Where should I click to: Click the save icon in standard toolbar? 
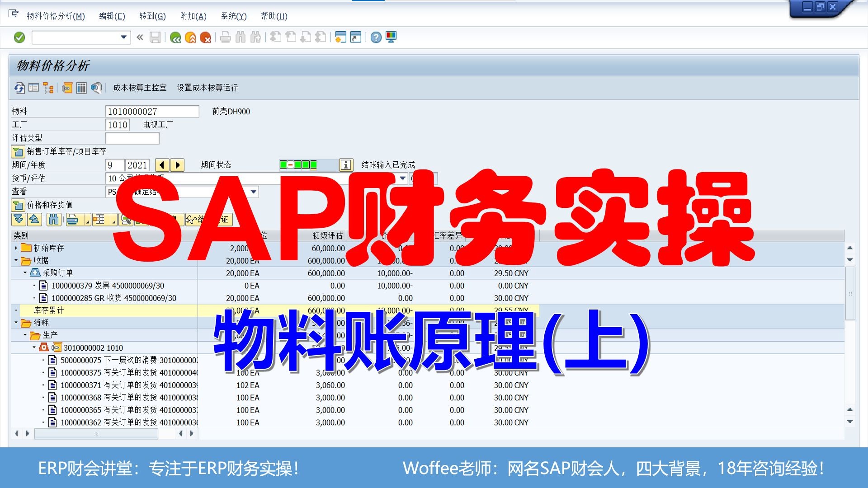pyautogui.click(x=155, y=38)
